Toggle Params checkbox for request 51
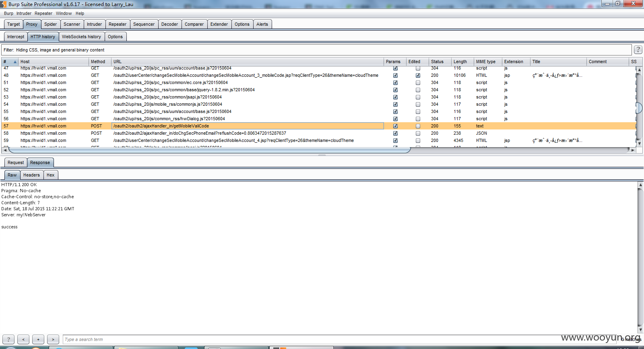 point(395,82)
